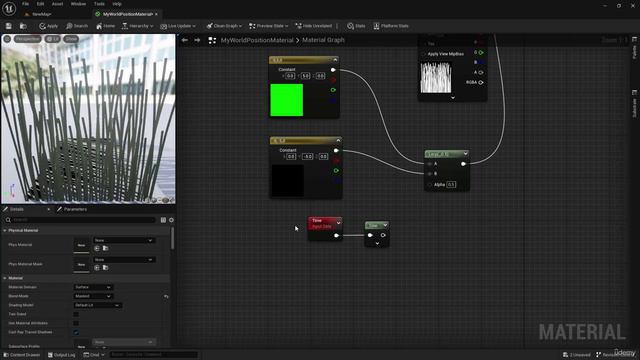Click the Apply material button
The image size is (640, 360).
click(x=49, y=26)
